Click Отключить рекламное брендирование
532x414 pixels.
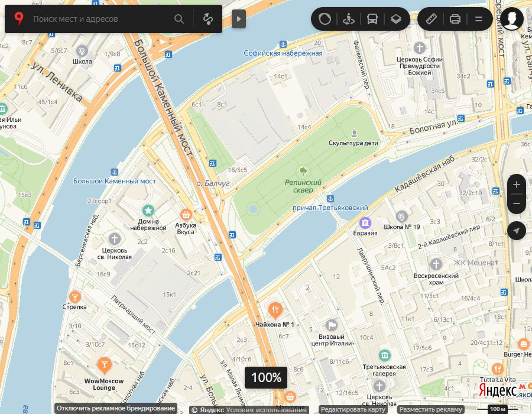(x=115, y=408)
